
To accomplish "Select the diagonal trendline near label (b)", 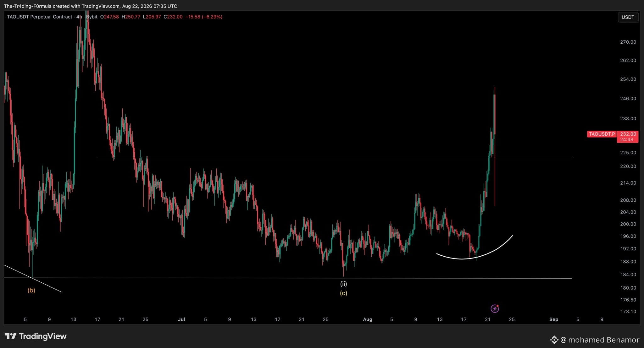I will 33,279.
